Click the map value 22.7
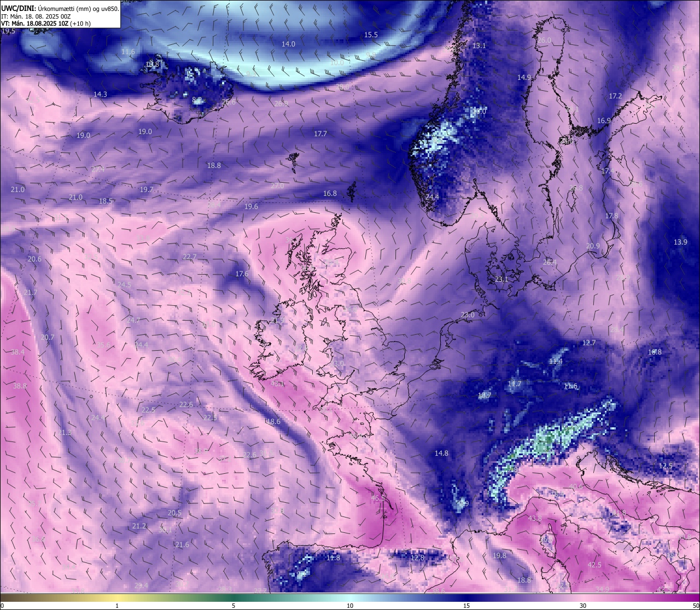Viewport: 700px width, 610px height. coord(189,257)
